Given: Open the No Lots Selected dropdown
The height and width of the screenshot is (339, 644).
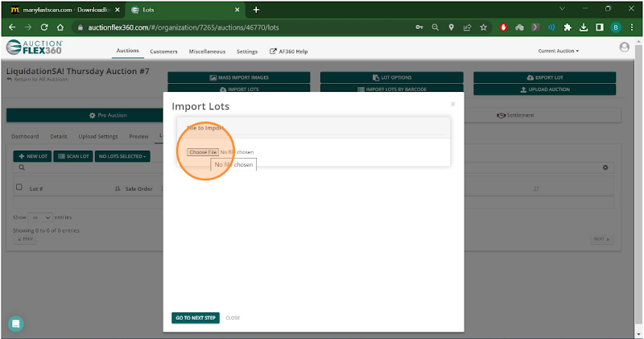Looking at the screenshot, I should point(122,156).
